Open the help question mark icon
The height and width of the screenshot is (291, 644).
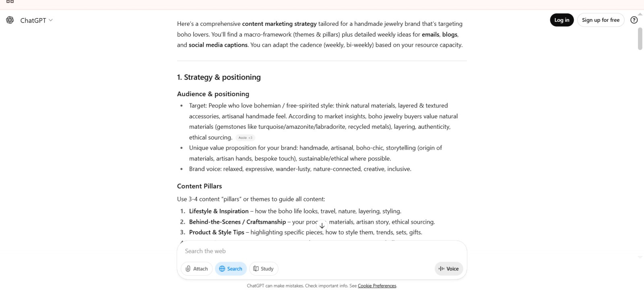(634, 20)
